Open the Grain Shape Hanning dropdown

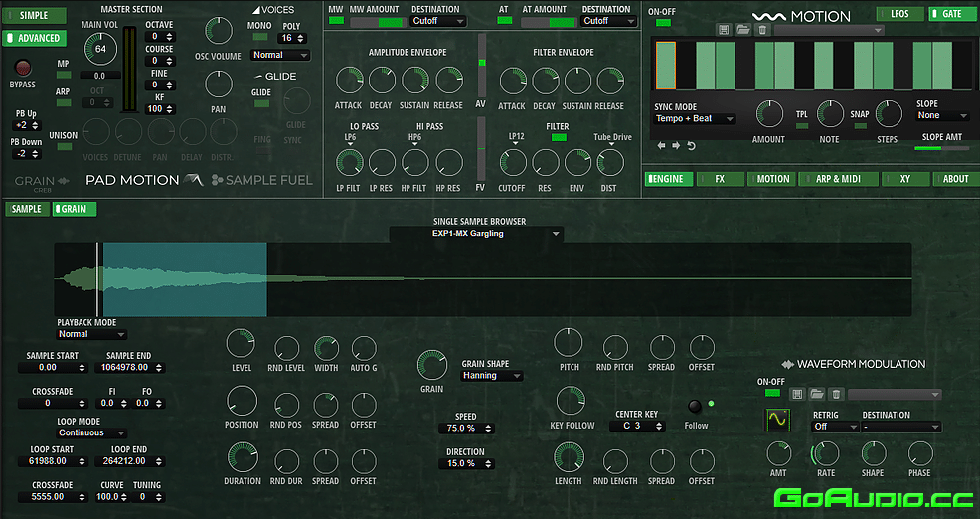click(491, 376)
